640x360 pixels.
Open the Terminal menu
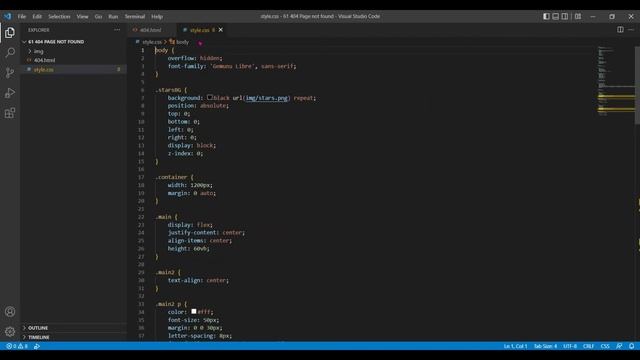click(x=135, y=16)
